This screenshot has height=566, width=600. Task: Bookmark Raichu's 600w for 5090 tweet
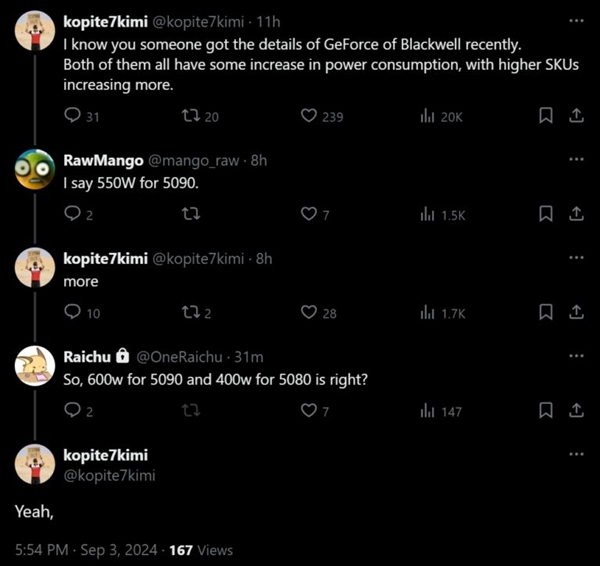click(546, 410)
